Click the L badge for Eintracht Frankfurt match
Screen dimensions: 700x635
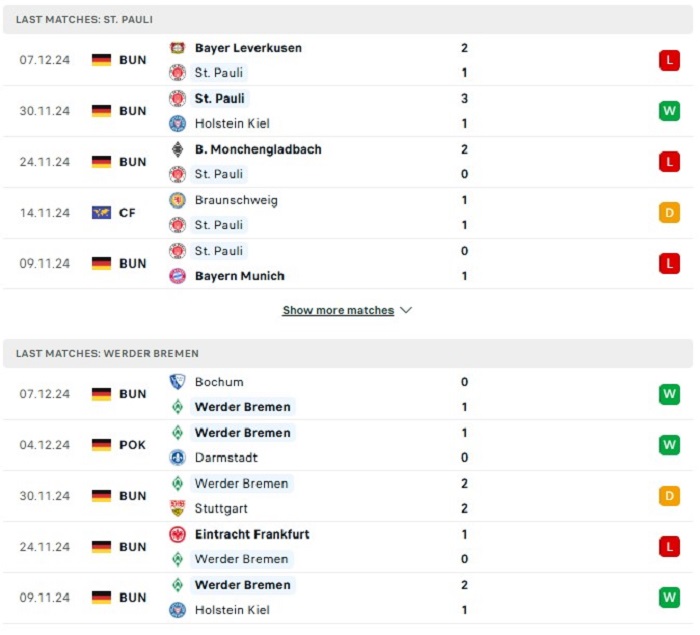pyautogui.click(x=669, y=547)
